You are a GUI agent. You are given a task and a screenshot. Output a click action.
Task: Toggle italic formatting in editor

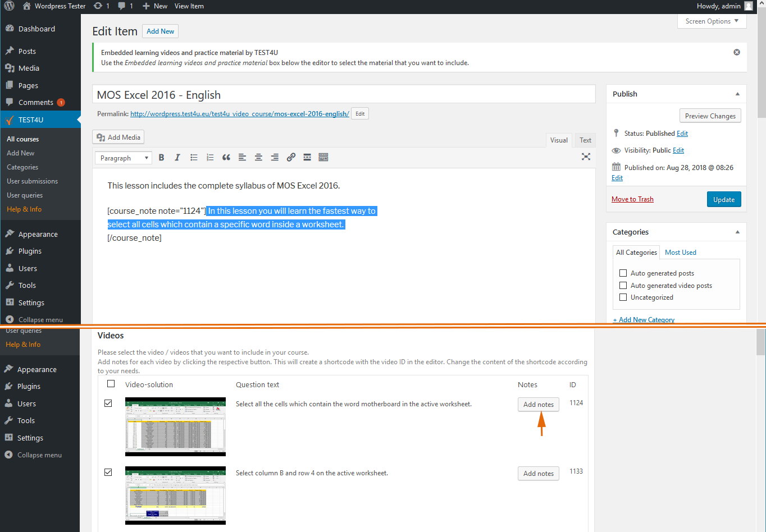click(177, 158)
